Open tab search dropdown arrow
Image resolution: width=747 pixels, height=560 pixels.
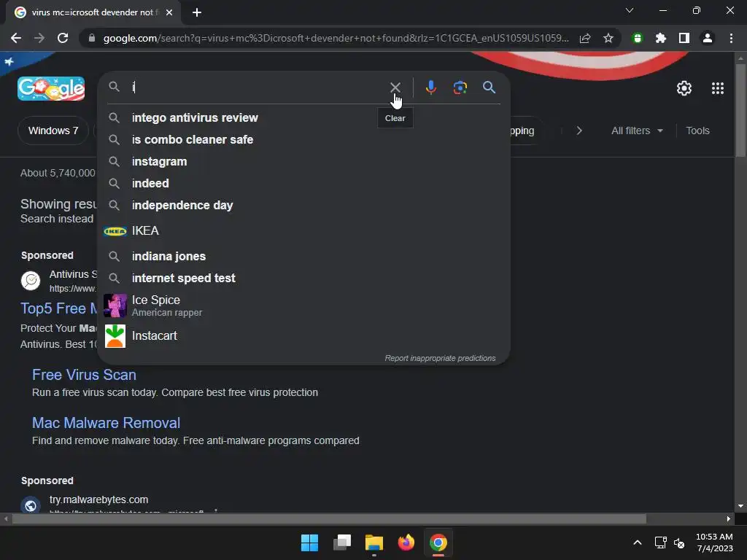click(x=630, y=10)
